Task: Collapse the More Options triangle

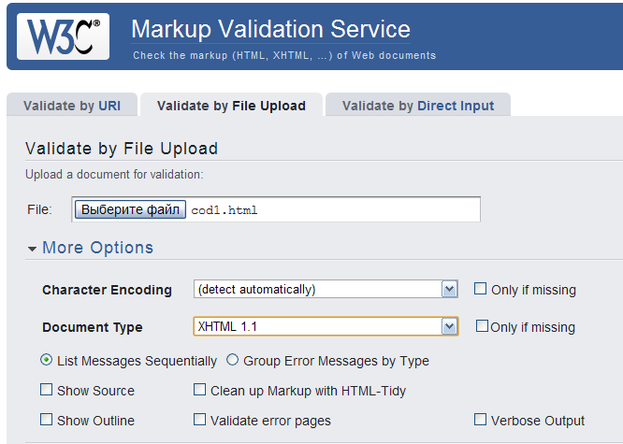Action: 32,248
